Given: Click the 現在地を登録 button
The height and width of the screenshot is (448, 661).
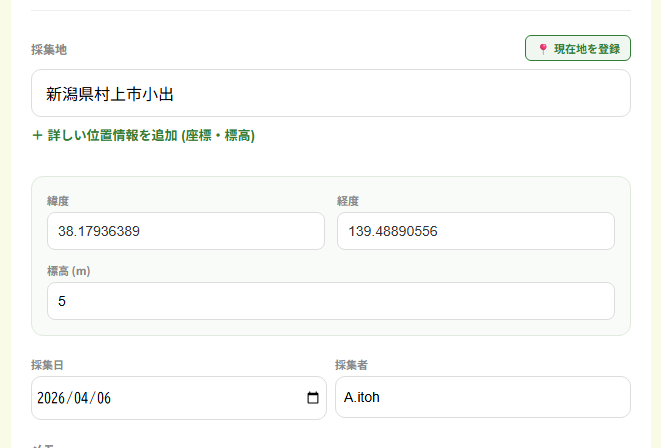Looking at the screenshot, I should coord(577,48).
